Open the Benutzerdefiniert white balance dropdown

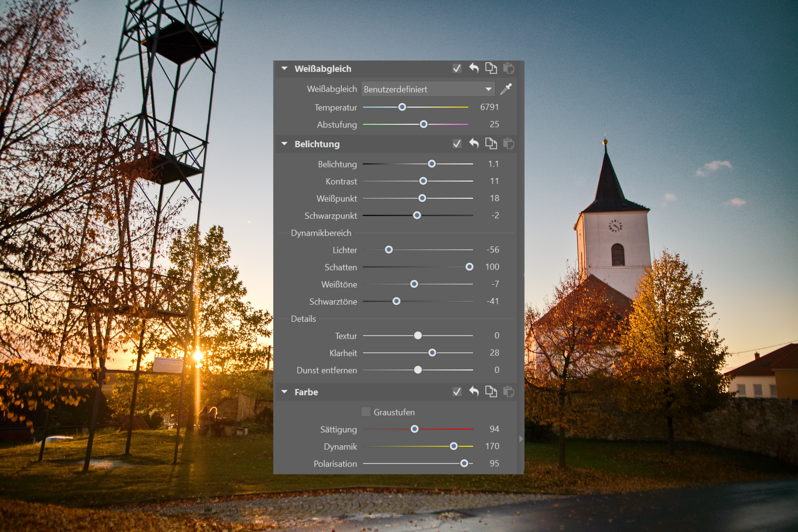(428, 89)
